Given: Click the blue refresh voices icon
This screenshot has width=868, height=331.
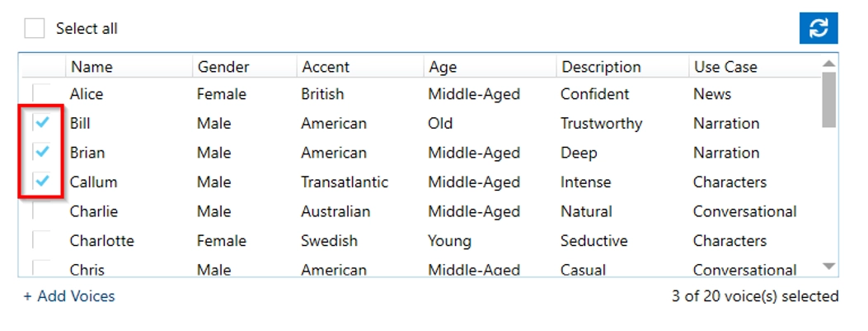Looking at the screenshot, I should (x=819, y=28).
